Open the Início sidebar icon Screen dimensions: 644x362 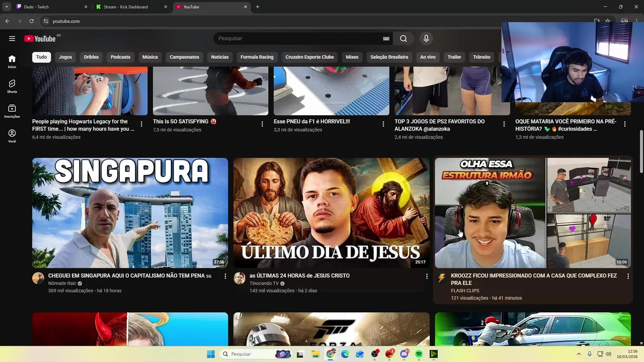[x=12, y=61]
